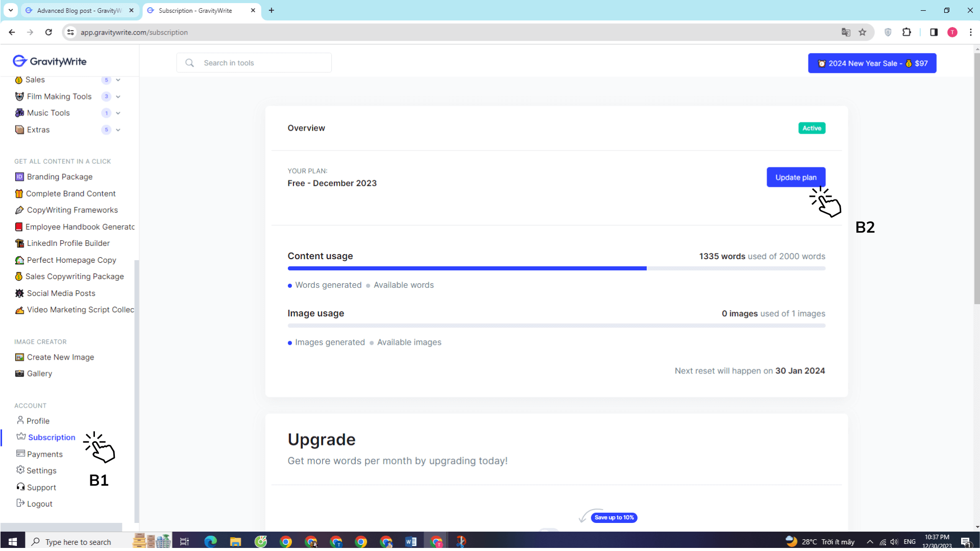This screenshot has height=551, width=980.
Task: Click the Support headset icon
Action: 20,487
